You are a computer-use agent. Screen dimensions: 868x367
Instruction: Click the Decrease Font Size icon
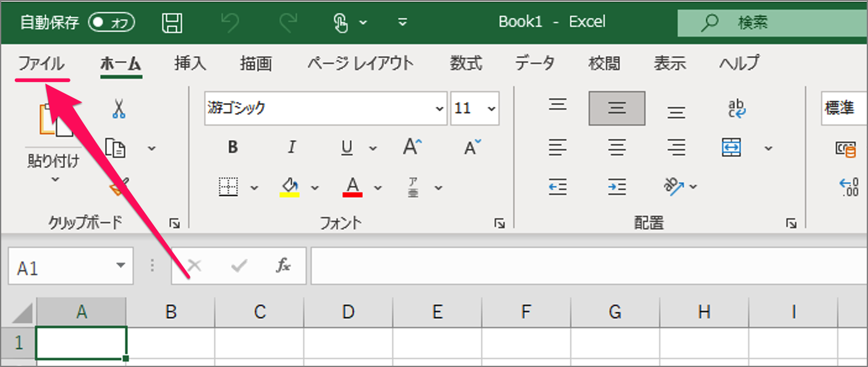click(472, 147)
